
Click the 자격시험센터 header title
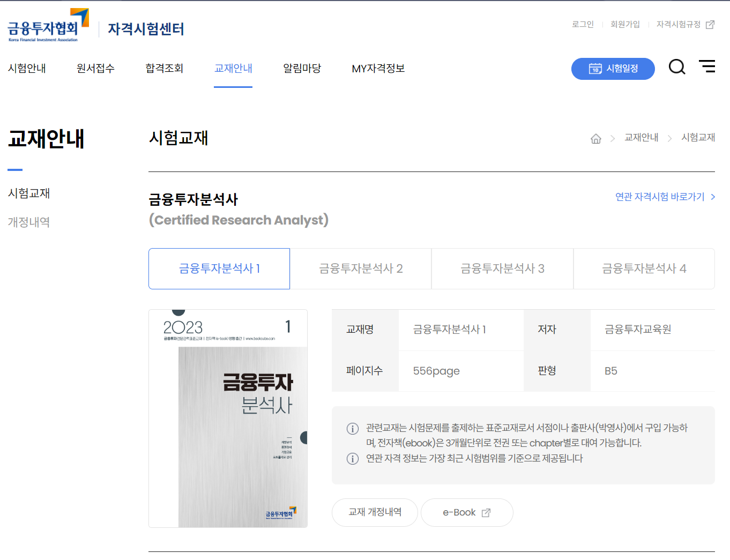click(x=146, y=29)
